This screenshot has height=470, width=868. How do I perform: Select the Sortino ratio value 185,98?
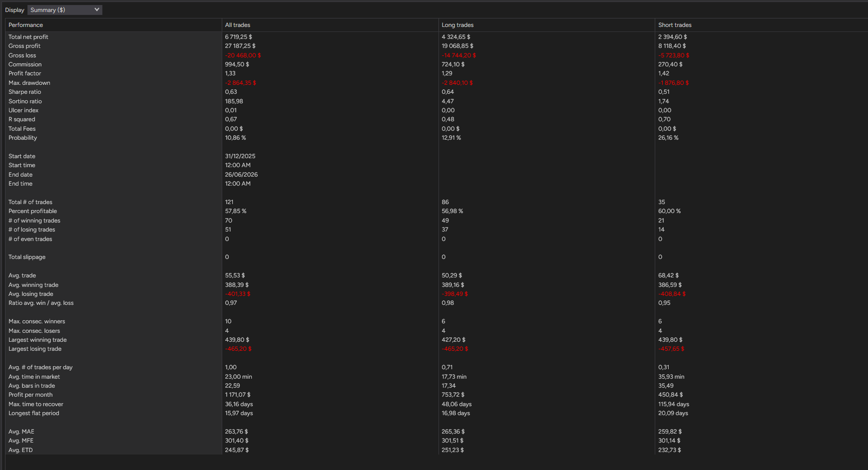tap(234, 101)
